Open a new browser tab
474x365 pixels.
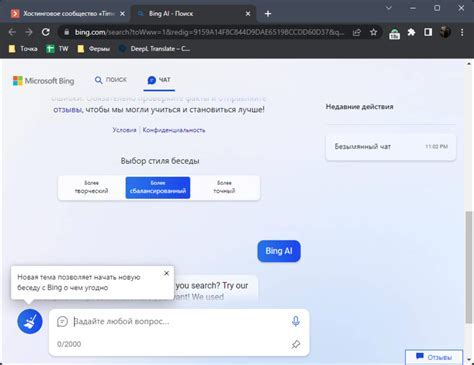268,14
